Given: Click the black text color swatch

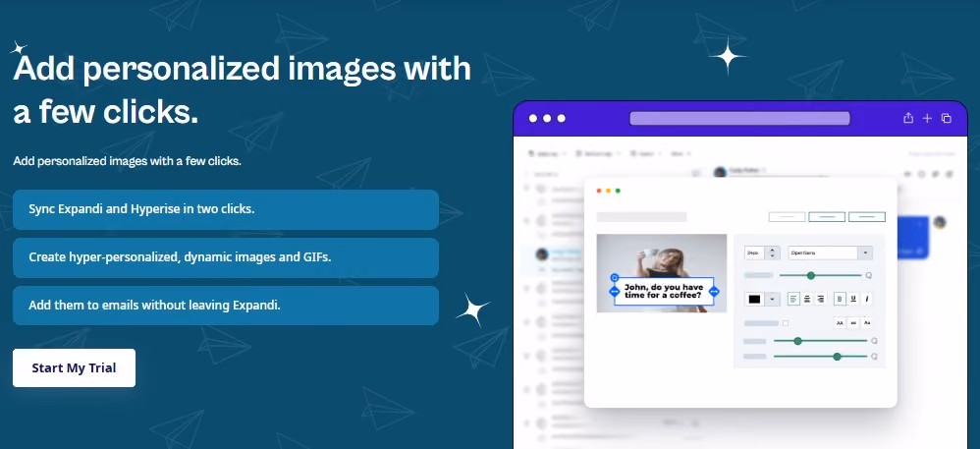Looking at the screenshot, I should (754, 299).
